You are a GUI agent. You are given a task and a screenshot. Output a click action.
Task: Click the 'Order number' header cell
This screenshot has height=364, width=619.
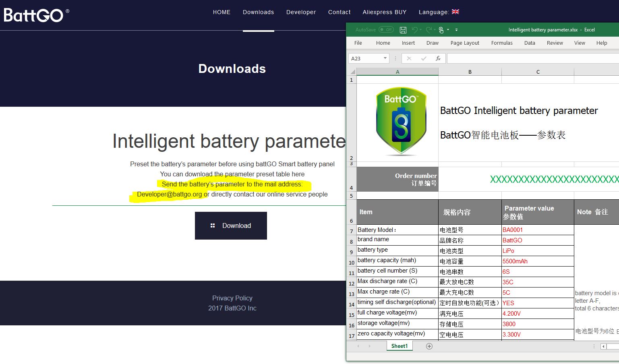click(x=397, y=179)
